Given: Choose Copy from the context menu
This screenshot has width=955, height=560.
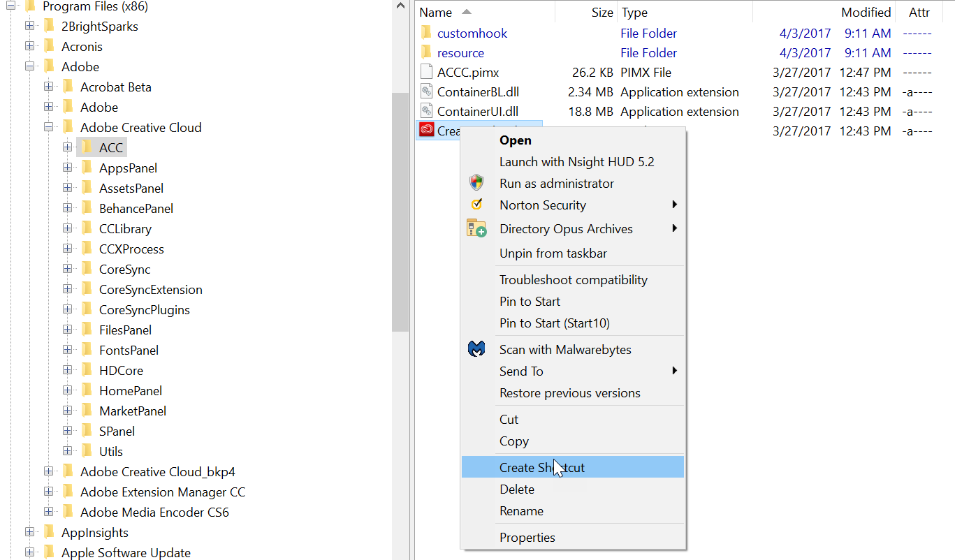Looking at the screenshot, I should (x=514, y=441).
